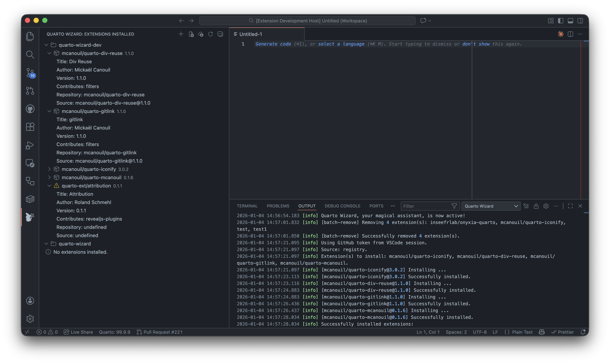Toggle the bottom panel visibility
610x364 pixels.
pyautogui.click(x=570, y=21)
